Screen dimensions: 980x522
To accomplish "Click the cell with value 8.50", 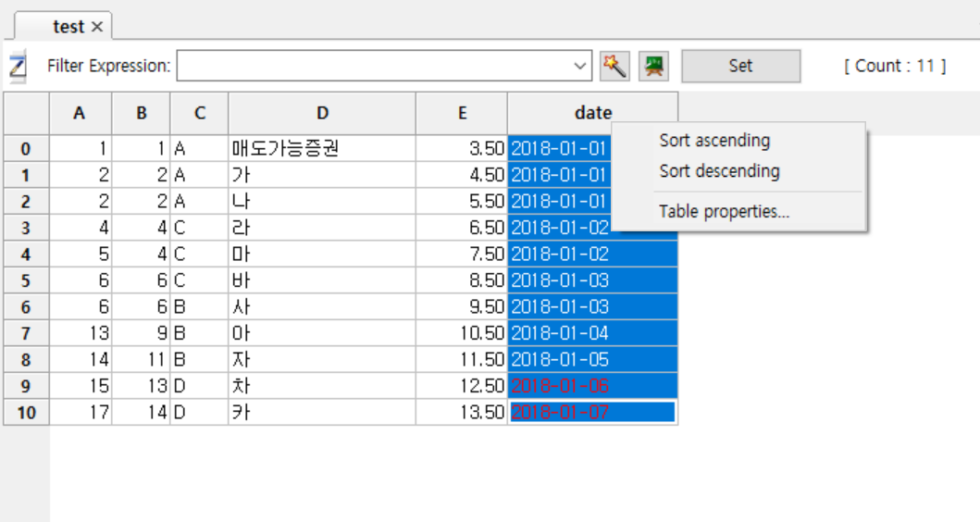I will [462, 280].
